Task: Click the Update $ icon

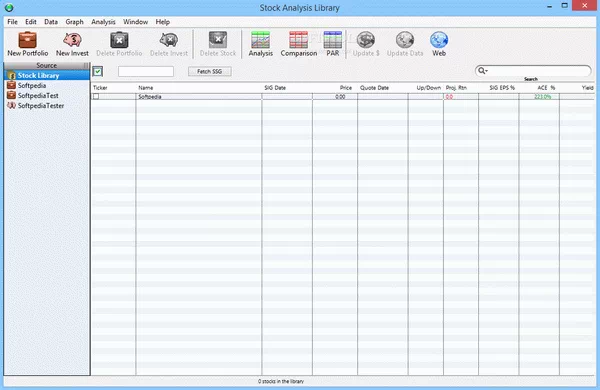Action: (366, 40)
